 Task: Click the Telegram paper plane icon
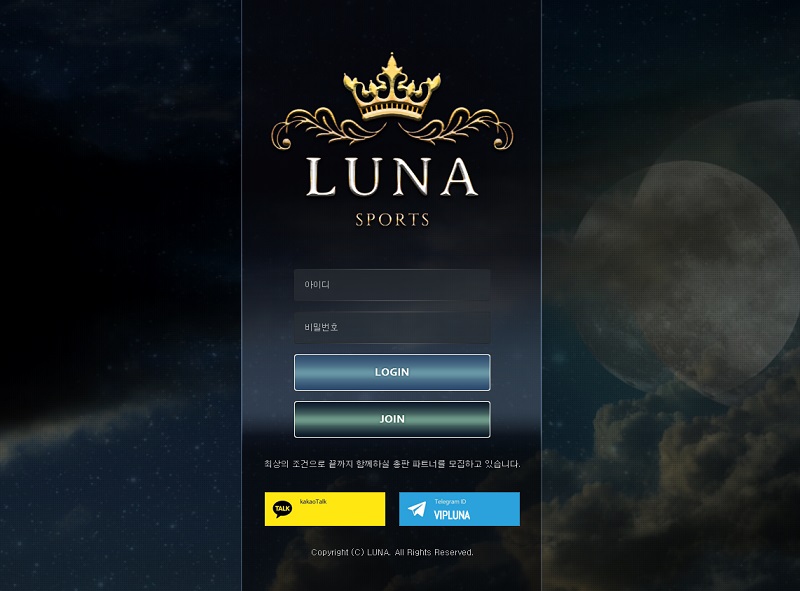click(417, 509)
